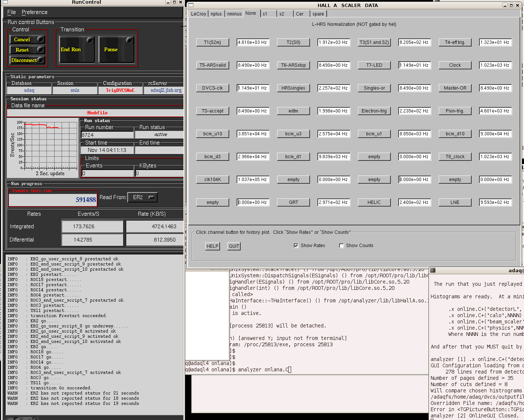Open the File menu in RunControl
The width and height of the screenshot is (524, 420).
11,12
